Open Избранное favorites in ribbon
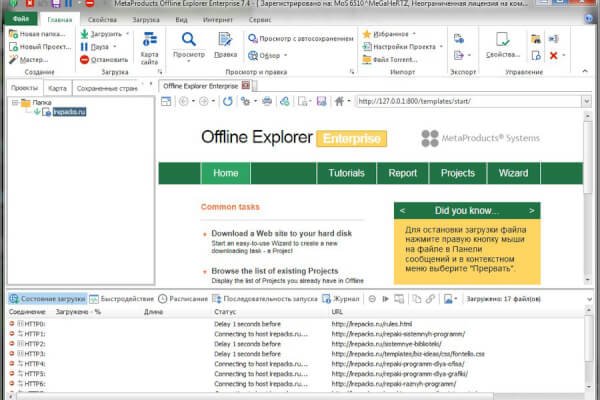The height and width of the screenshot is (400, 600). [x=386, y=34]
